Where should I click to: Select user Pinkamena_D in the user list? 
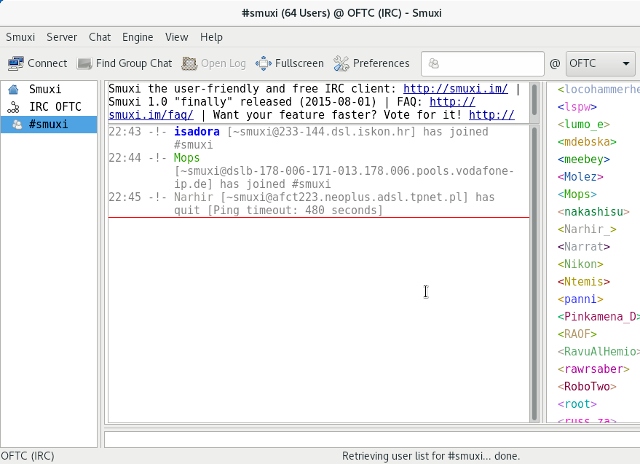(598, 317)
